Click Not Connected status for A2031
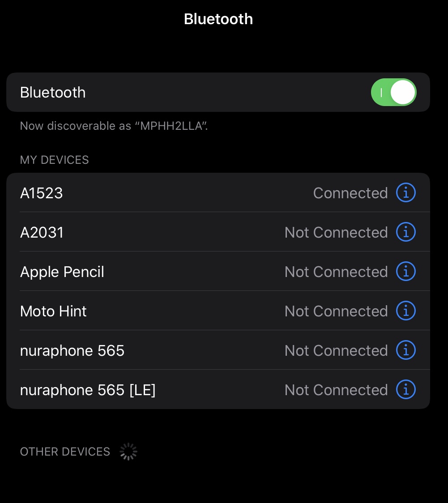 pos(336,233)
